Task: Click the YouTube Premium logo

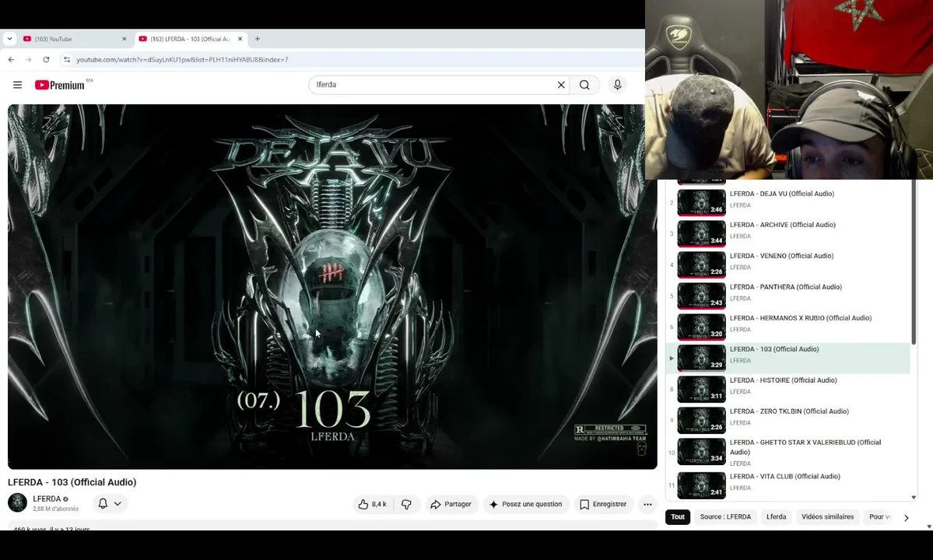Action: coord(59,85)
